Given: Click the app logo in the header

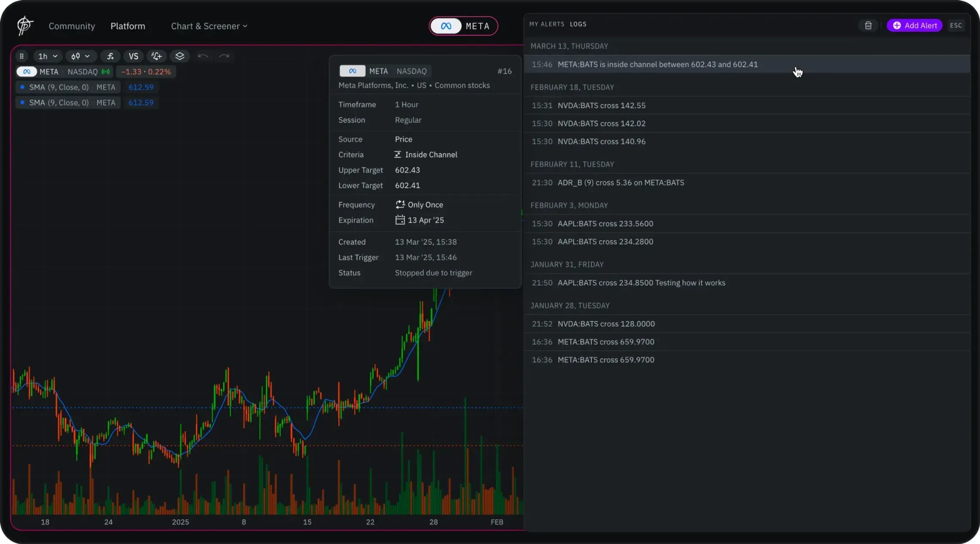Looking at the screenshot, I should [x=25, y=26].
